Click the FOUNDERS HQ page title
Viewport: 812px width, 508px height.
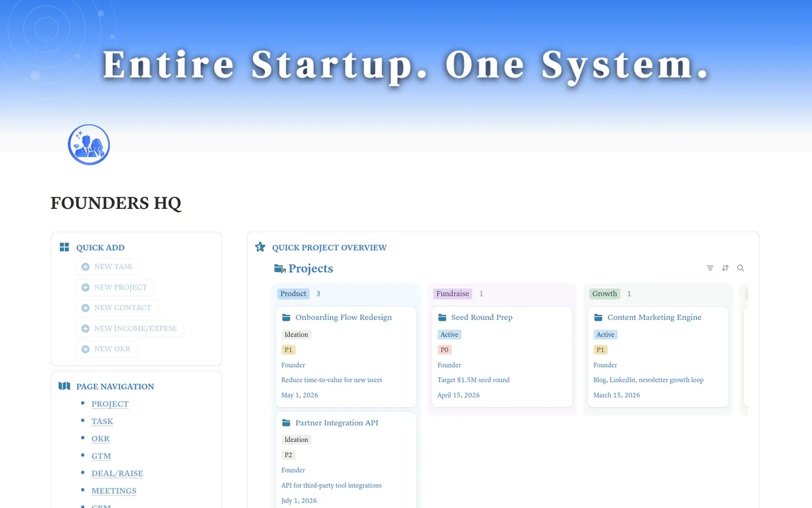[116, 203]
